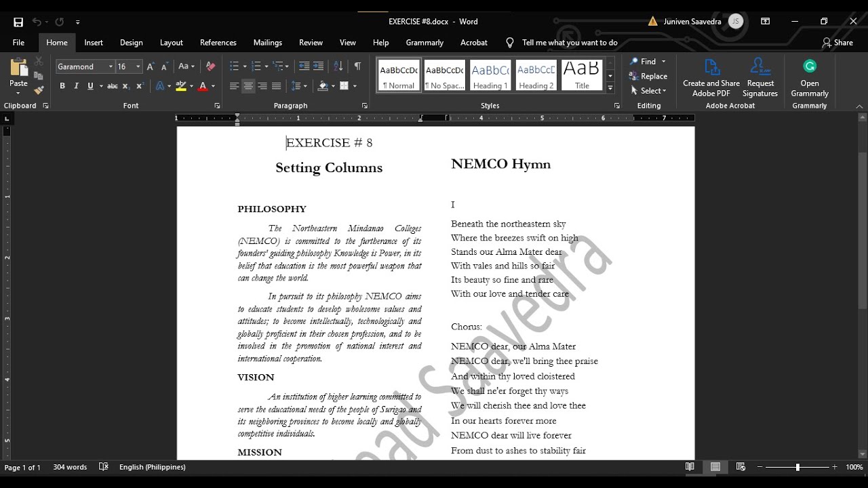
Task: Clear all formatting with the eraser icon
Action: coord(210,66)
